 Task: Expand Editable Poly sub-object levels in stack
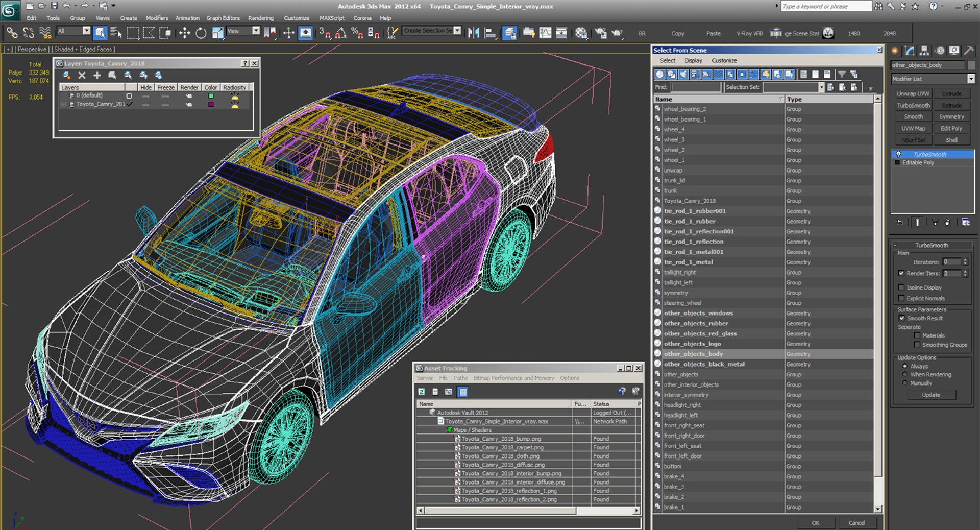click(897, 163)
